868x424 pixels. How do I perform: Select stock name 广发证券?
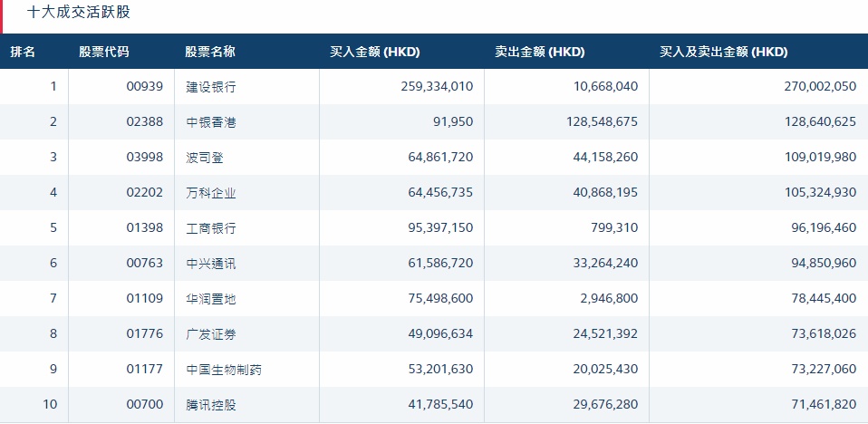point(211,334)
